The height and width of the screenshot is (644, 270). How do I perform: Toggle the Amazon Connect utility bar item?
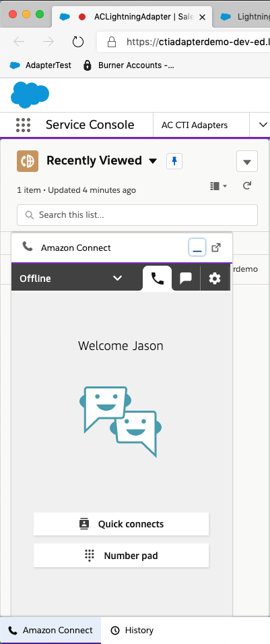[50, 630]
